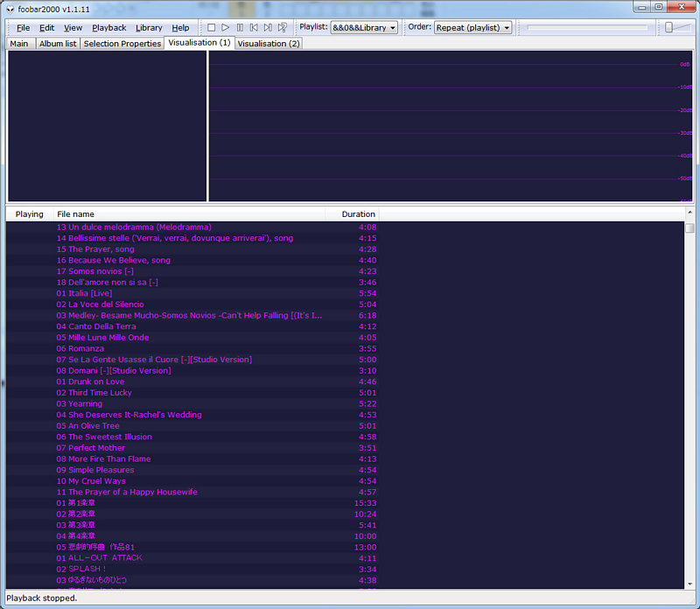Click the scrollbar down arrow
Screen dimensions: 700x609
[x=690, y=584]
